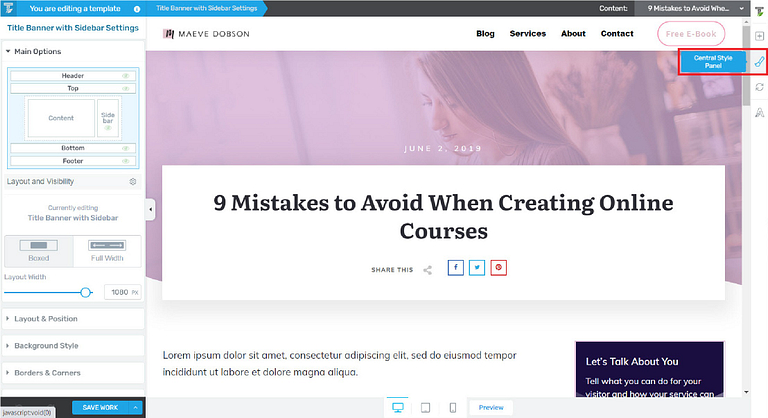Click the 'Lorem ipsum dolor' paragraph text

(x=339, y=364)
